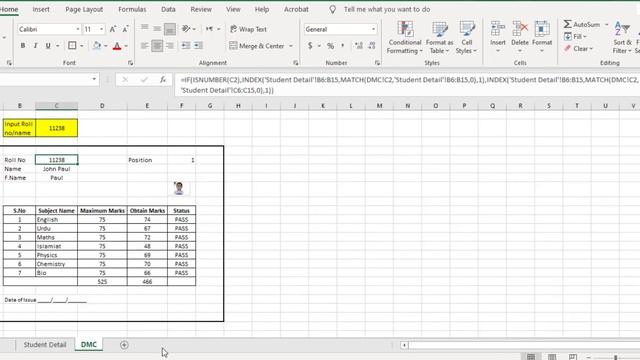640x360 pixels.
Task: Open Sort & Filter menu
Action: (622, 38)
